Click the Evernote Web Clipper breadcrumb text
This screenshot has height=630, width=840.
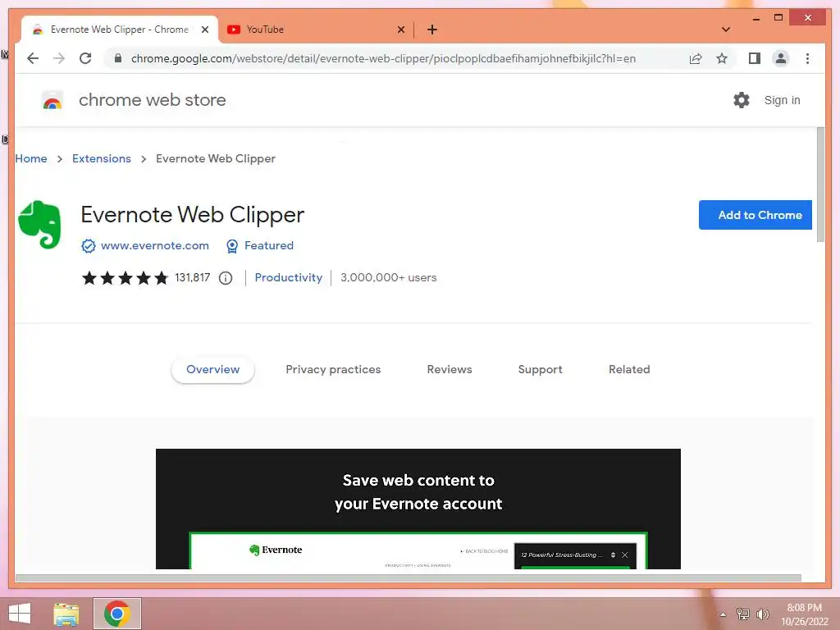point(216,158)
